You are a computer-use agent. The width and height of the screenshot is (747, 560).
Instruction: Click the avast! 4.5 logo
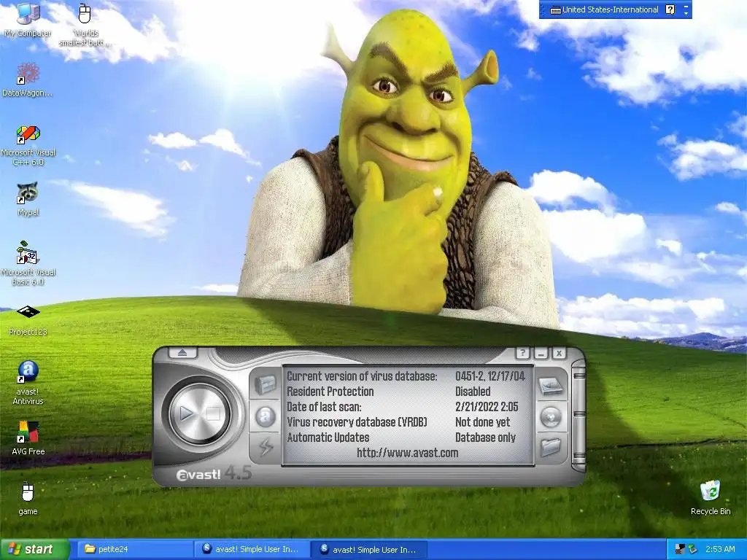pos(214,474)
